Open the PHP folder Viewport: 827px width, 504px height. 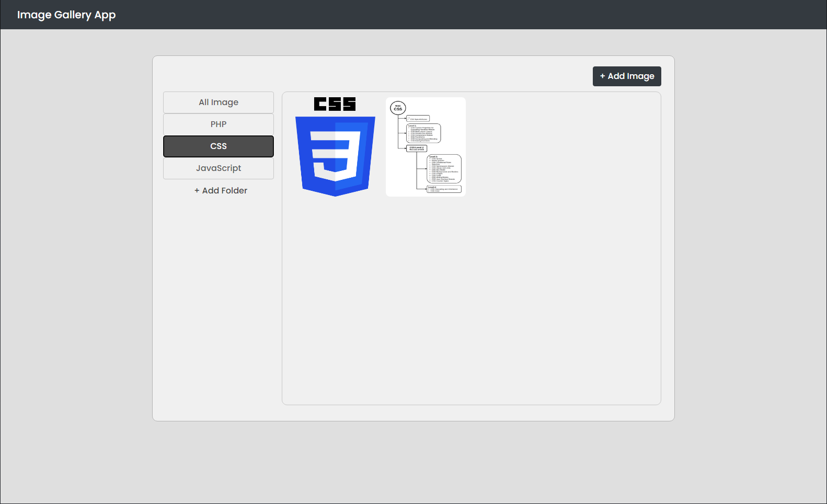tap(219, 124)
